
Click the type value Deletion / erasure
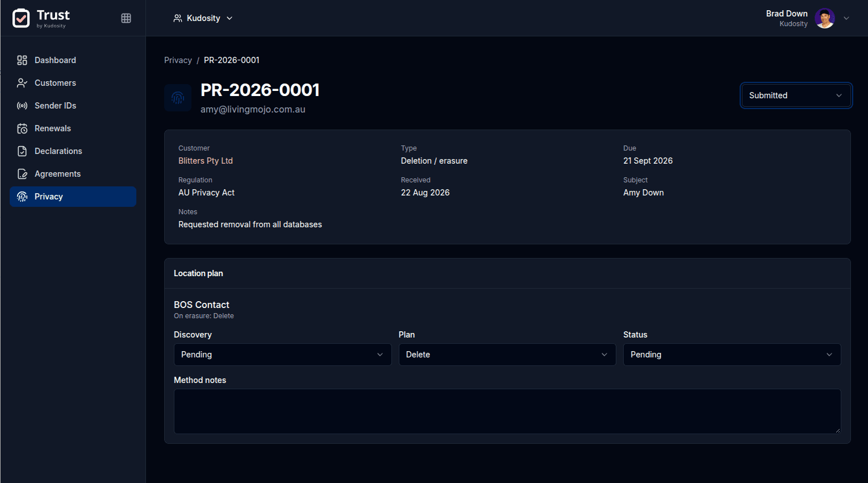point(434,161)
